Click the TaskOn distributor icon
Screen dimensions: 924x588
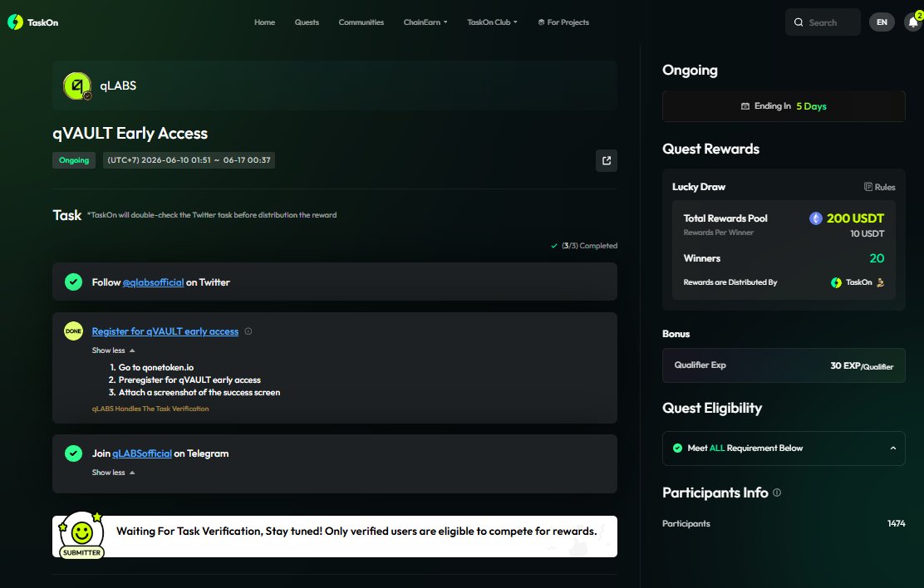[x=836, y=283]
